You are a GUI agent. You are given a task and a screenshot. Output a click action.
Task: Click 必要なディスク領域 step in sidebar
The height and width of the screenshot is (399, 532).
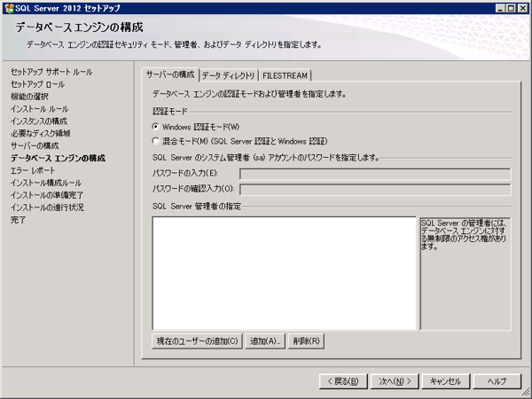41,133
